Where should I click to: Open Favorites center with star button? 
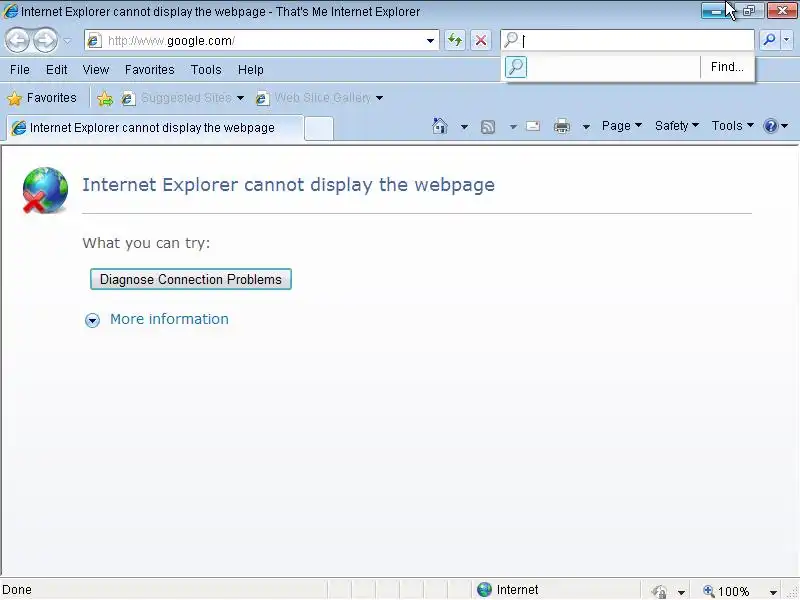point(42,98)
